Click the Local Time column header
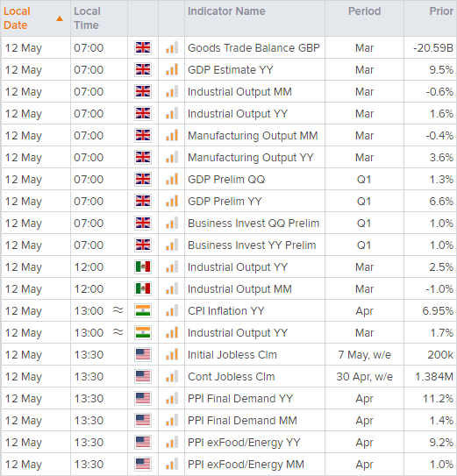This screenshot has width=457, height=476. 87,18
